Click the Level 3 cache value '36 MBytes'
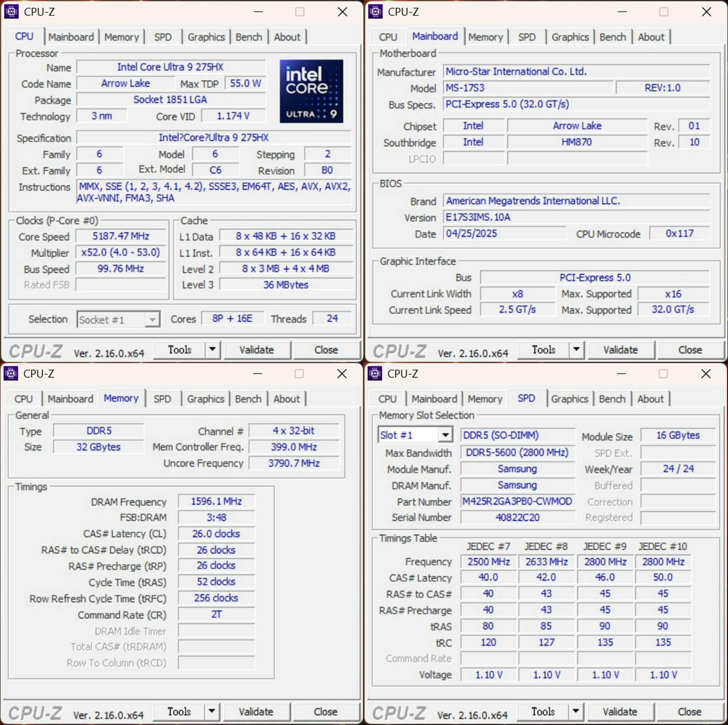Viewport: 728px width, 725px height. pyautogui.click(x=286, y=284)
